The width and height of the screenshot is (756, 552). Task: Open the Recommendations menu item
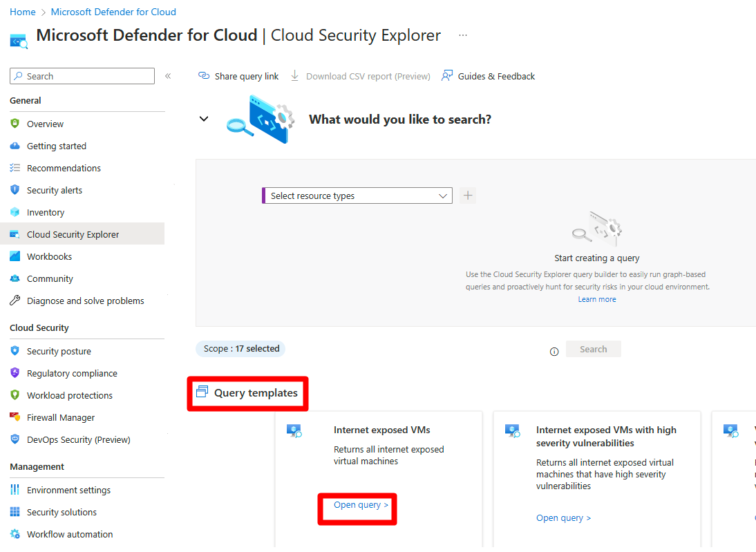click(x=64, y=168)
